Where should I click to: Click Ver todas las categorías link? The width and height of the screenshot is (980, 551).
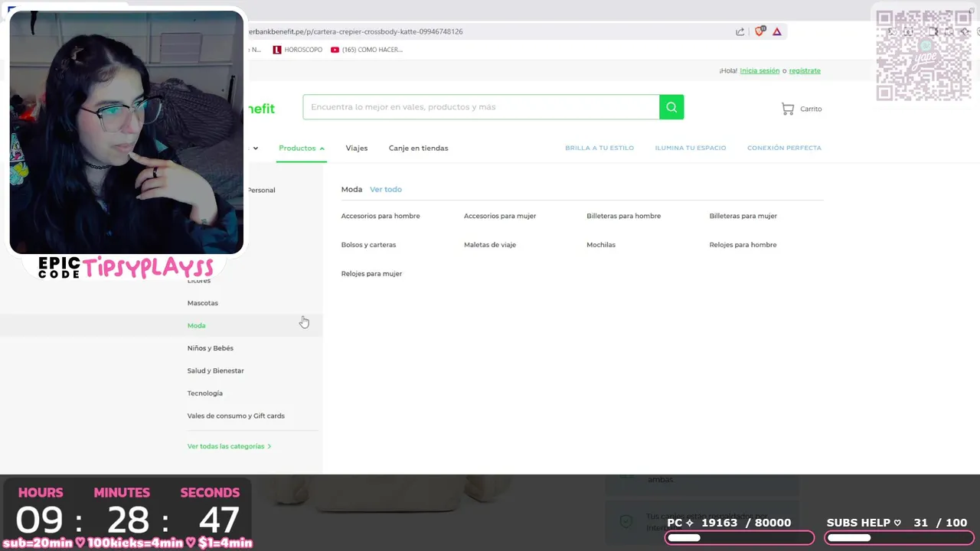tap(229, 446)
